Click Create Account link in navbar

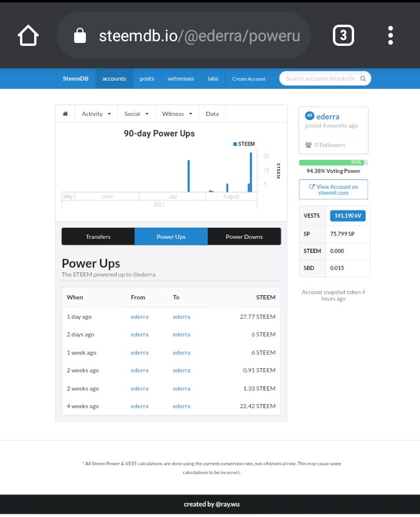point(249,79)
